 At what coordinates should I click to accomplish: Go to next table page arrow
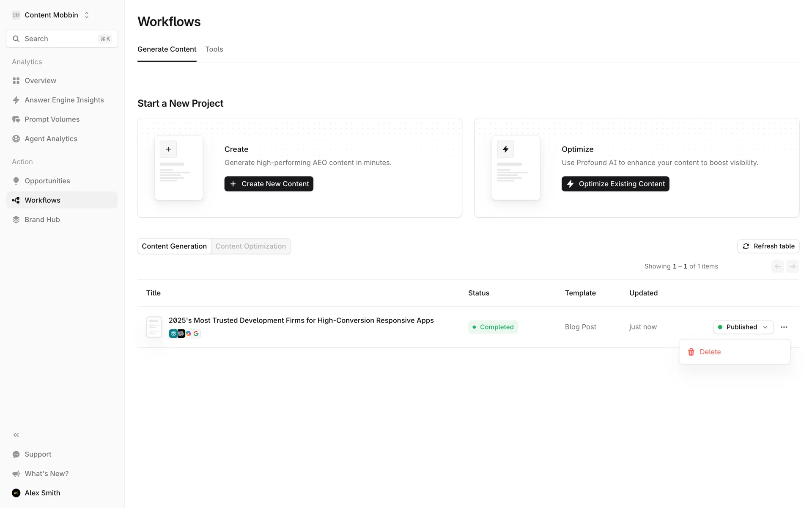[x=792, y=266]
